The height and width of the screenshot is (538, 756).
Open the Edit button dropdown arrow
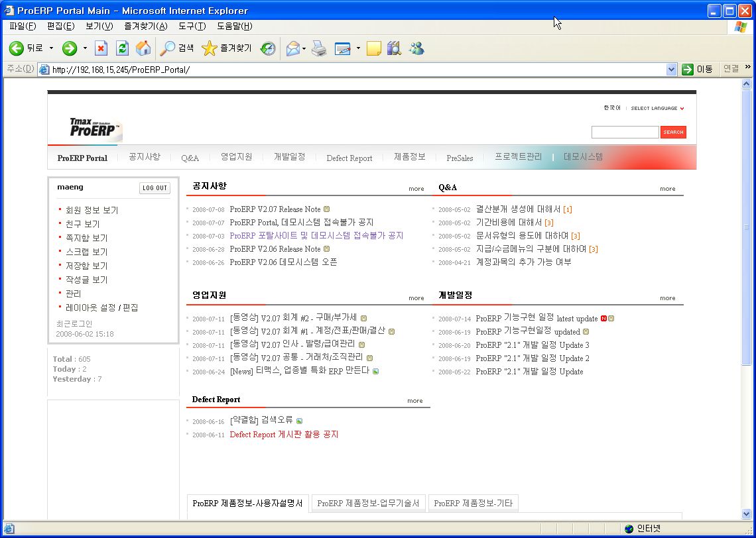tap(358, 48)
